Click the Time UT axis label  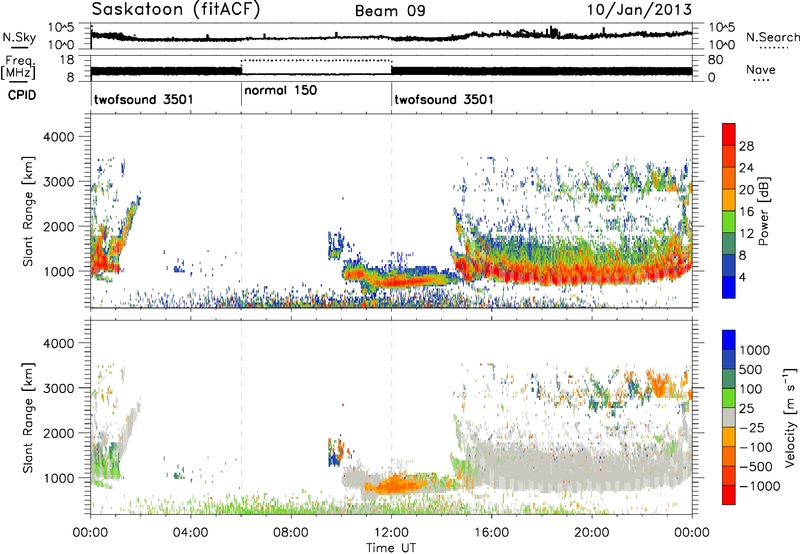pos(391,548)
